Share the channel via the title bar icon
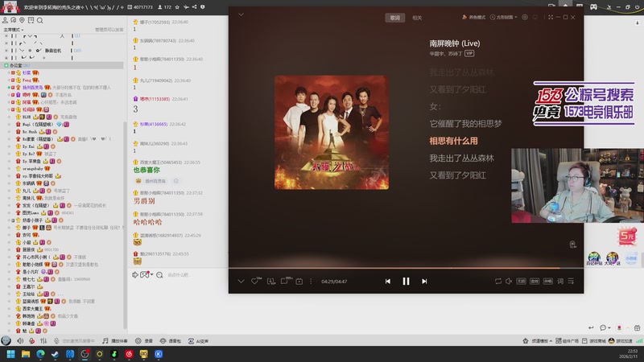Image resolution: width=644 pixels, height=362 pixels. 194,7
